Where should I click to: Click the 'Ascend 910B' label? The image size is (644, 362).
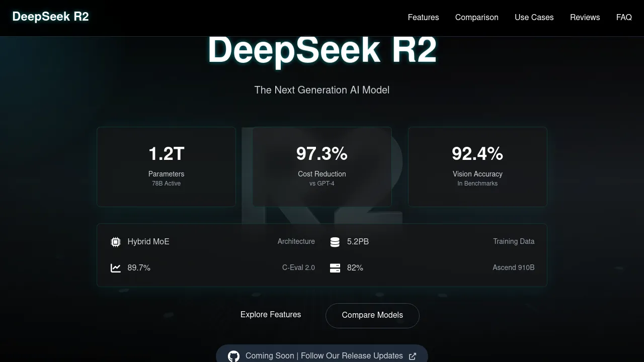(x=514, y=268)
